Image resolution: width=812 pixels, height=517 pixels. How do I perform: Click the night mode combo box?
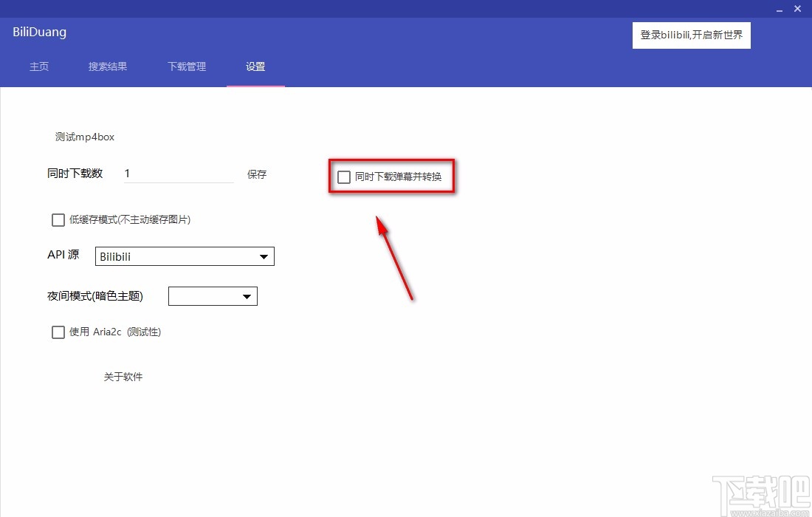pyautogui.click(x=213, y=295)
